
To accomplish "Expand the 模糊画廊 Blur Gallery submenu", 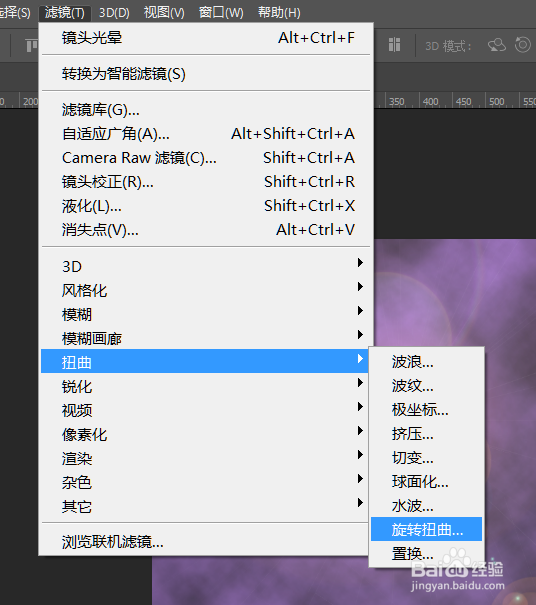I will [206, 338].
